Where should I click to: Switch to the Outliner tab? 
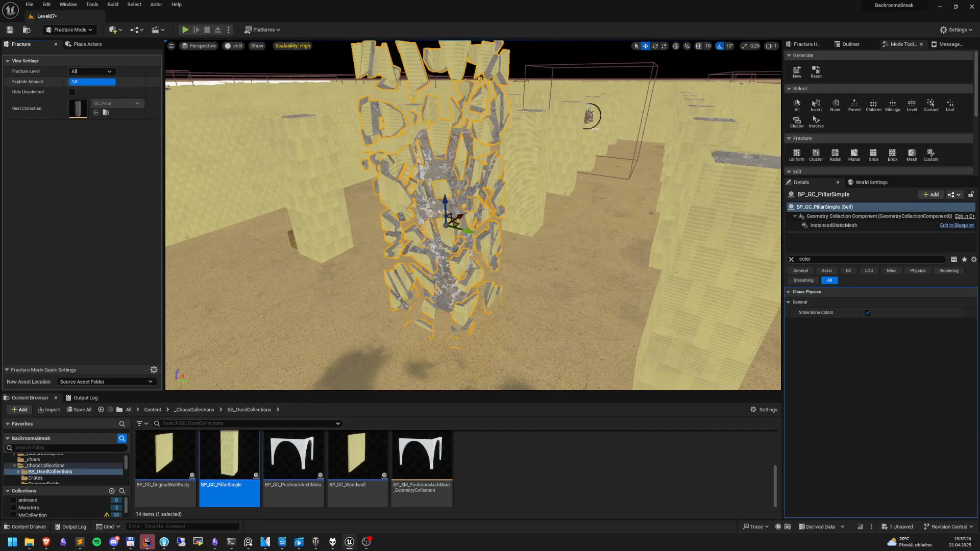tap(847, 44)
